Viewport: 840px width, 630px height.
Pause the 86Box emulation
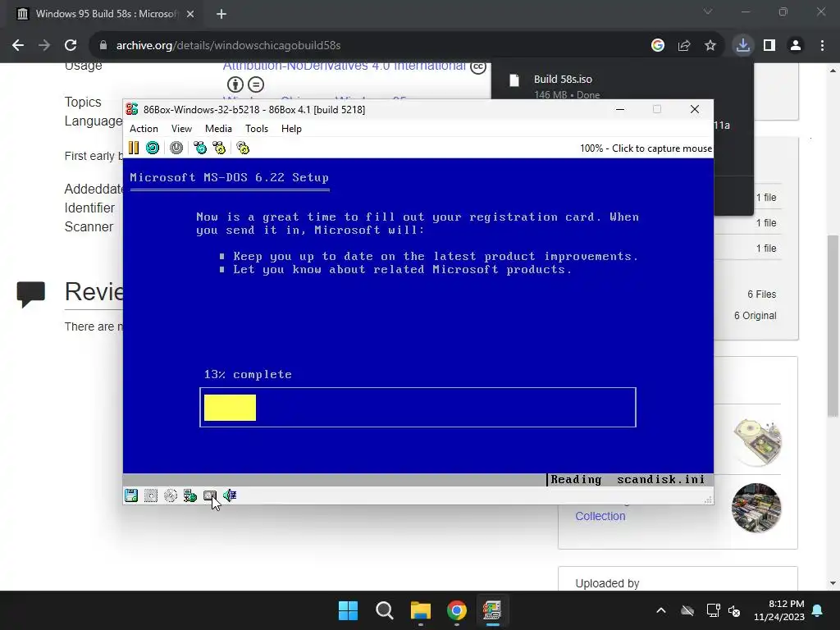coord(134,148)
